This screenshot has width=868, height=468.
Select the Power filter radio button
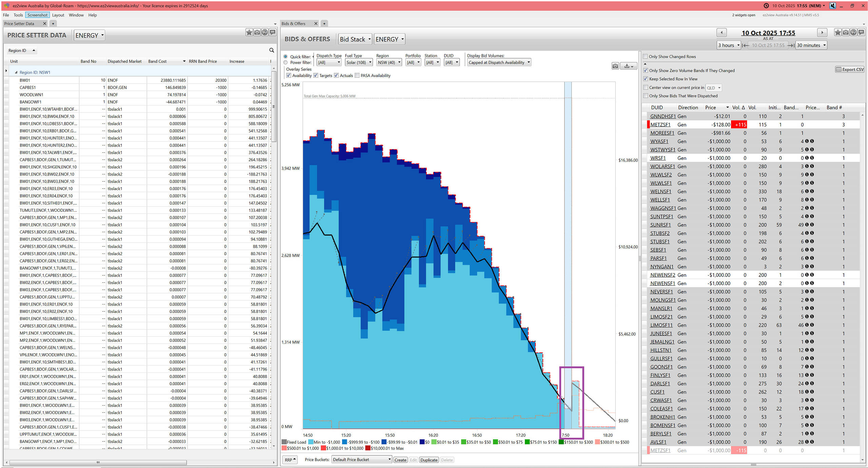(285, 62)
